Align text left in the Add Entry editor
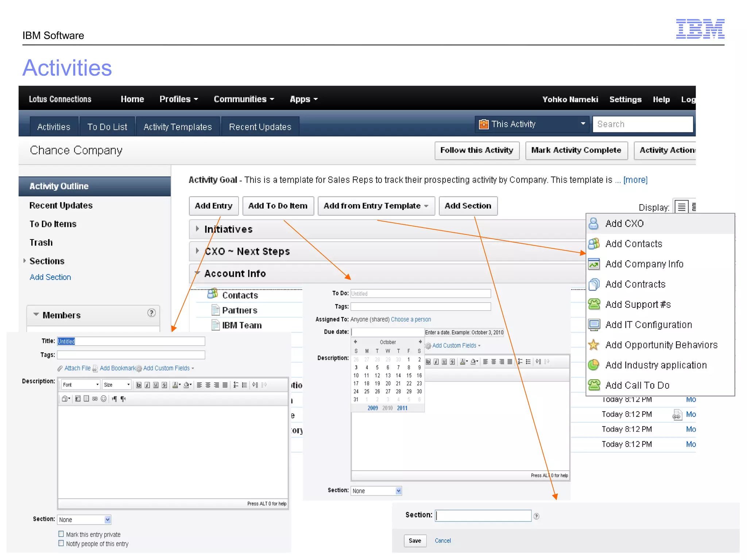The height and width of the screenshot is (560, 747). pyautogui.click(x=199, y=385)
